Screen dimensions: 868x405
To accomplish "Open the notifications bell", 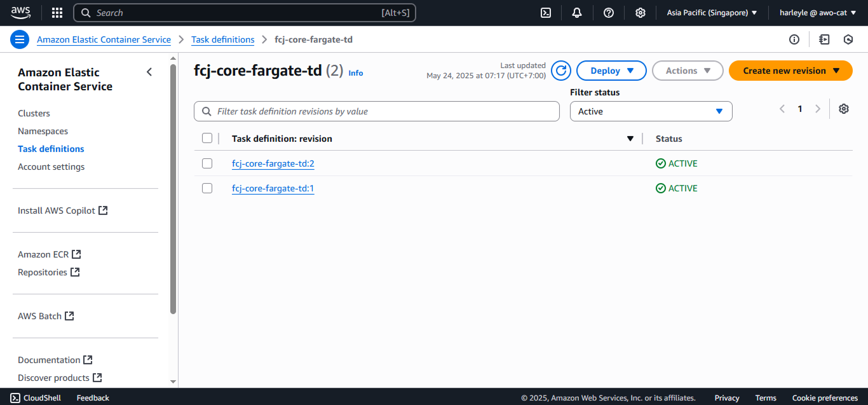I will (577, 13).
